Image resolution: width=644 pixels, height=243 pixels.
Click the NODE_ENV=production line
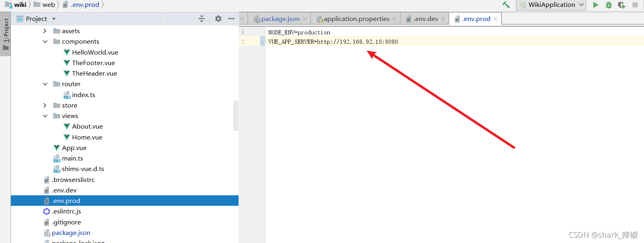pos(299,32)
